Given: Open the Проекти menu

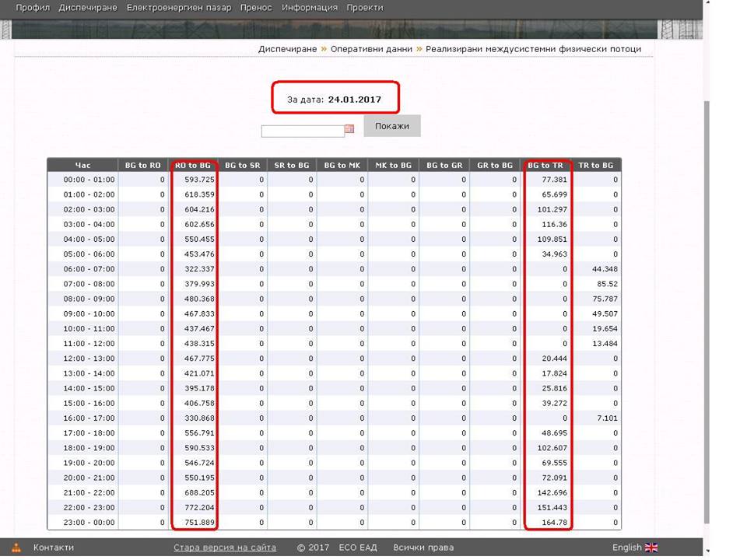Looking at the screenshot, I should point(365,7).
